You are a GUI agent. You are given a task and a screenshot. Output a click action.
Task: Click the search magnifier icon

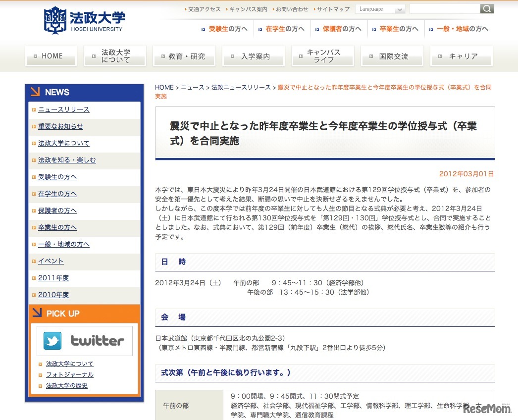pyautogui.click(x=486, y=8)
